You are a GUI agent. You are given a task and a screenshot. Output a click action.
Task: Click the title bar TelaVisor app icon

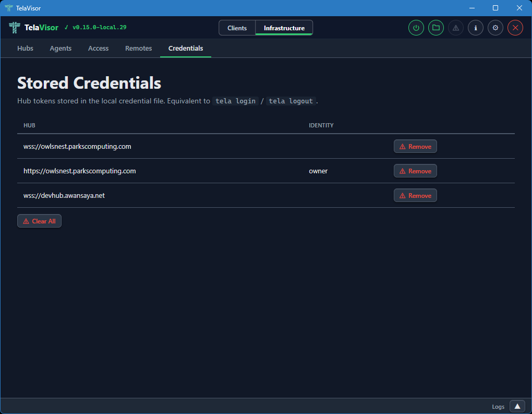[9, 8]
